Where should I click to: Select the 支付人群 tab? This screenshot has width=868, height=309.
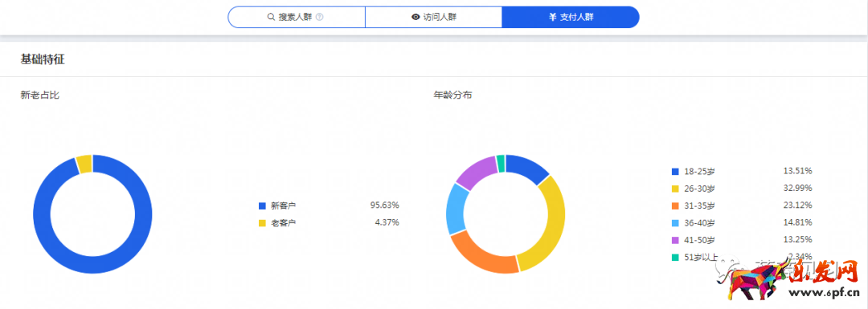tap(570, 17)
